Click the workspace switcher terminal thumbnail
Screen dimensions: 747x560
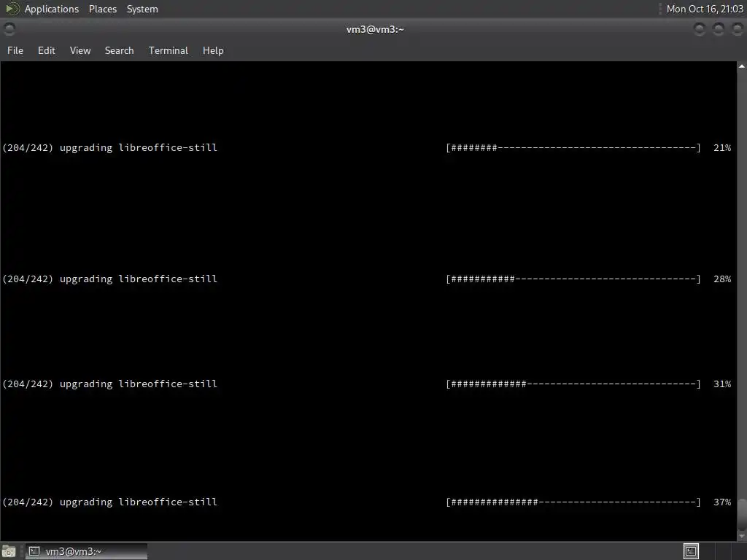[691, 551]
